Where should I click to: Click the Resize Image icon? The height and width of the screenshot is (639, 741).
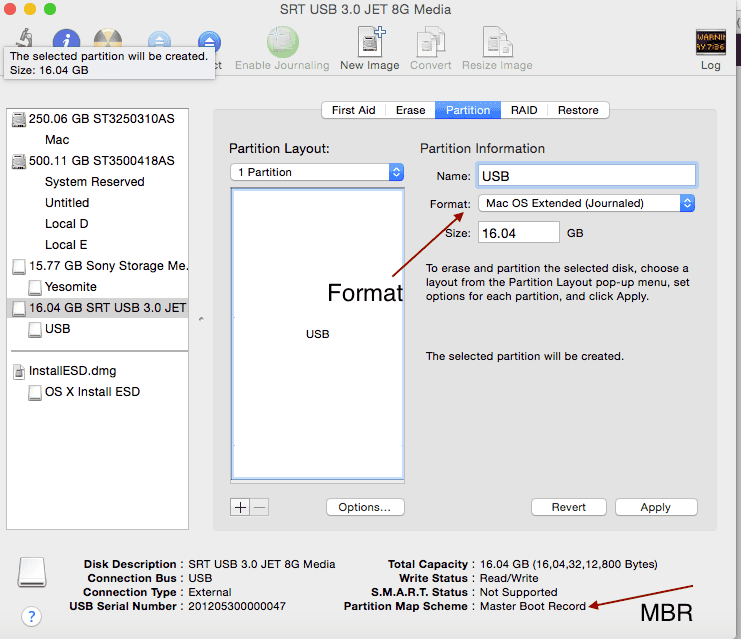(496, 42)
